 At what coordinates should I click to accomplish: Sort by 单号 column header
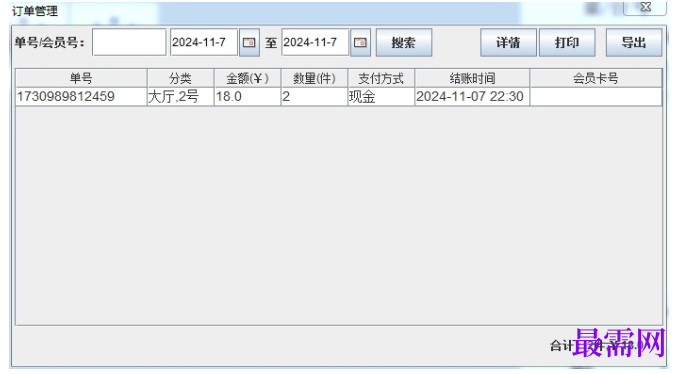81,78
